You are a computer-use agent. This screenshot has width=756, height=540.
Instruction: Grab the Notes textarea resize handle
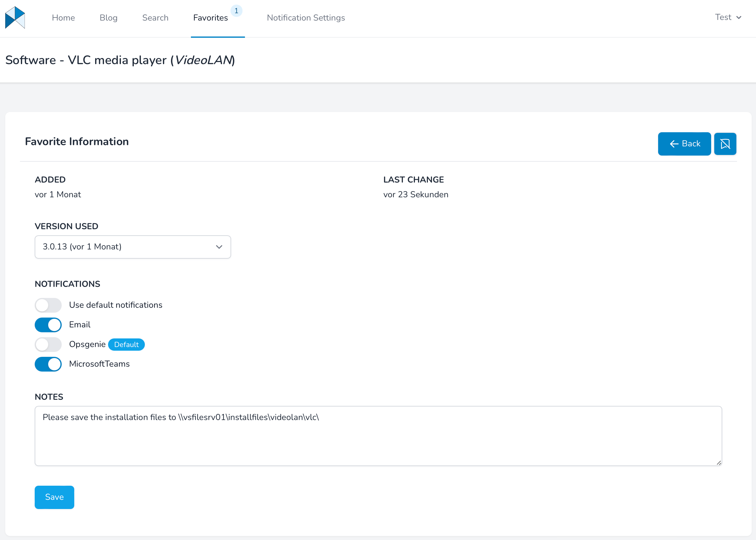[x=719, y=462]
